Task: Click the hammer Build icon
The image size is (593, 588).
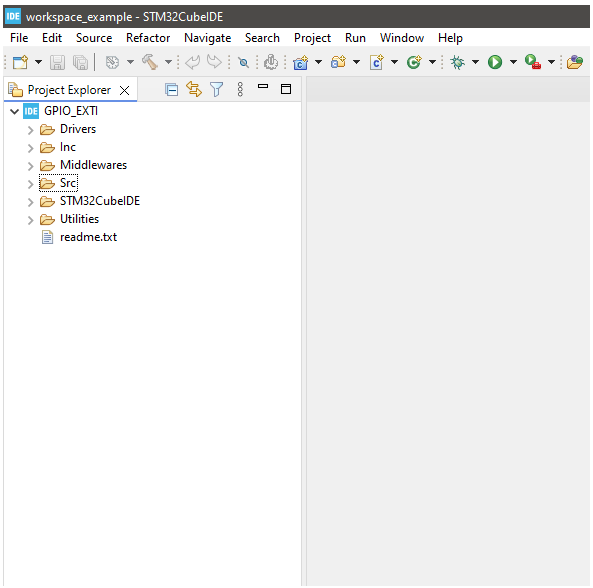Action: [150, 62]
